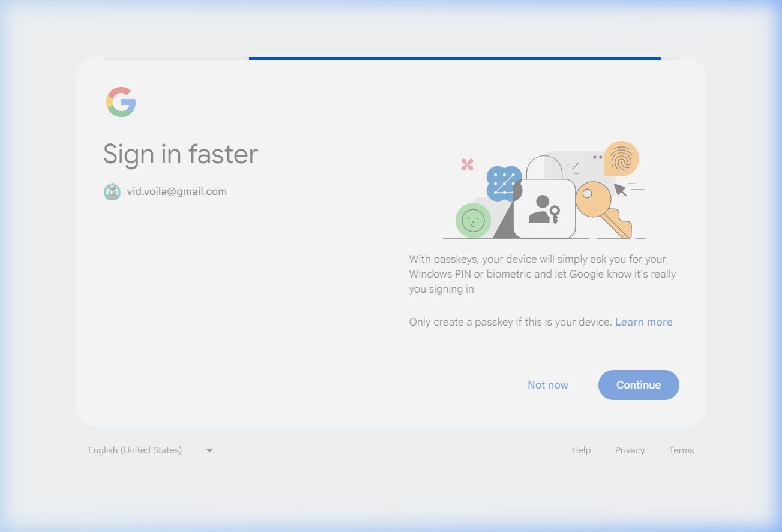Open the English (United States) language selector
Screen dimensions: 782x532
point(135,450)
